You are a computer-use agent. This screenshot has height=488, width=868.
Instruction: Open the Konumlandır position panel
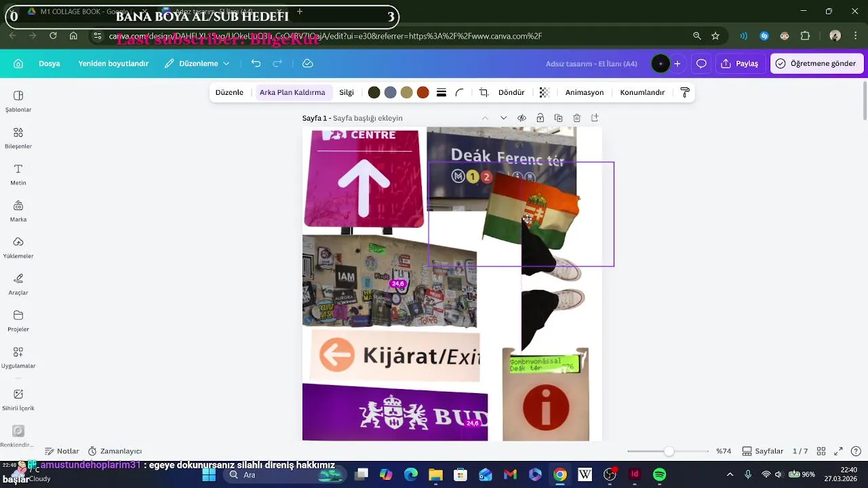pyautogui.click(x=642, y=92)
